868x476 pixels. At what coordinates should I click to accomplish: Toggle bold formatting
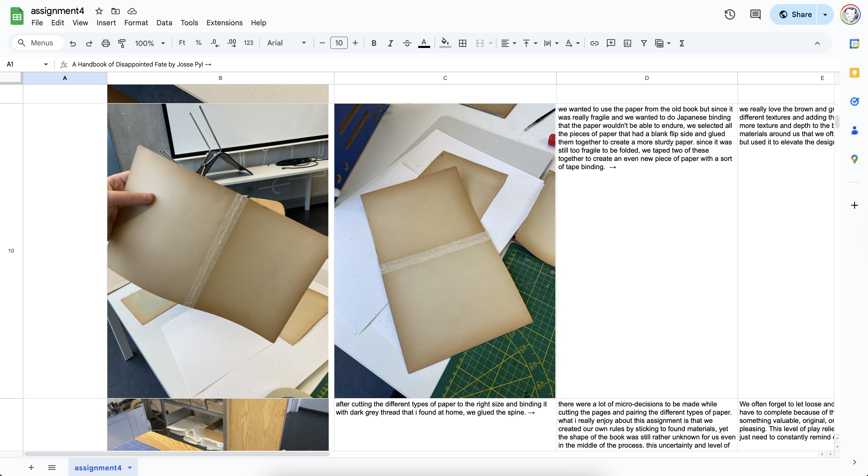[374, 43]
